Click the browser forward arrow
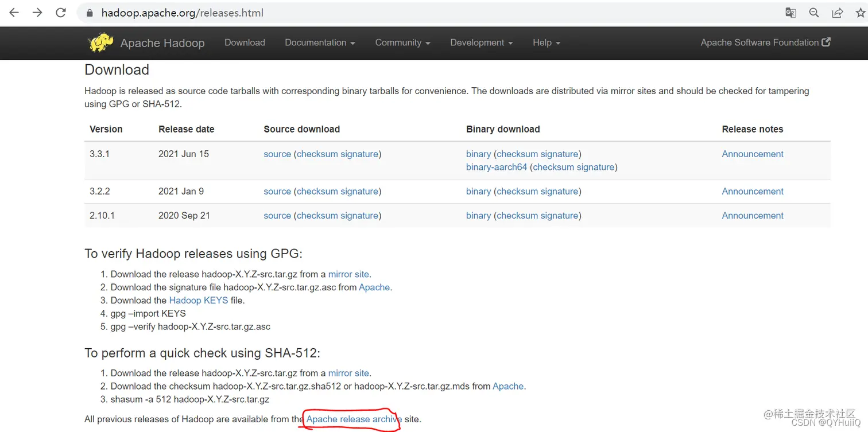 point(37,13)
